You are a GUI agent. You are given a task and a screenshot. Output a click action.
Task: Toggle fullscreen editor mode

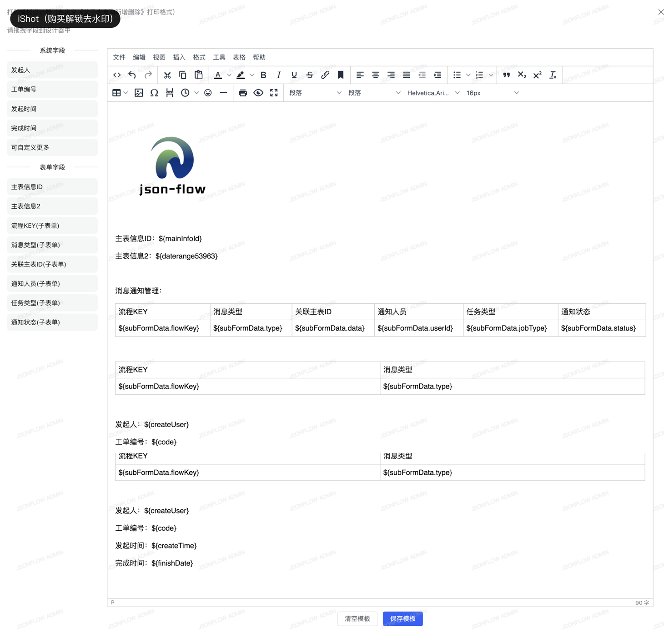point(274,93)
